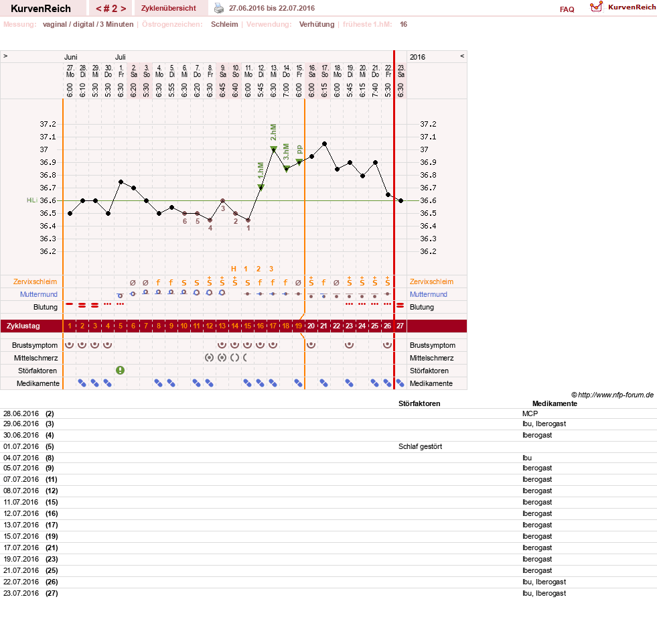Click the 13. Mi date column header

pyautogui.click(x=274, y=71)
